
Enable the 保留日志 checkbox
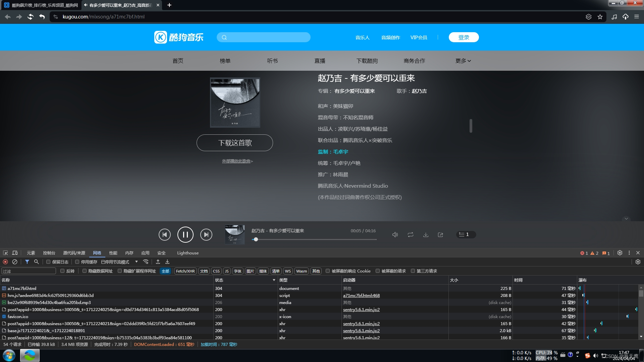[48, 262]
